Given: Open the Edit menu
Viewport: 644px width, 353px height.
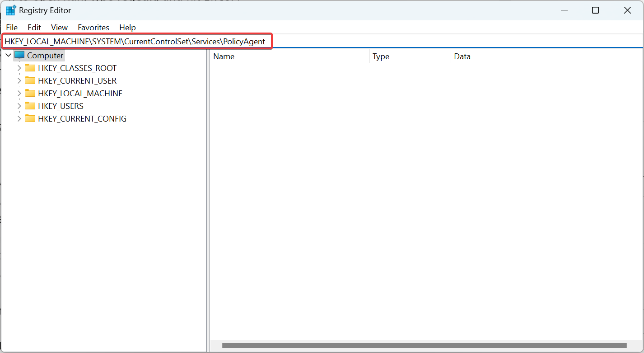Looking at the screenshot, I should click(x=34, y=28).
